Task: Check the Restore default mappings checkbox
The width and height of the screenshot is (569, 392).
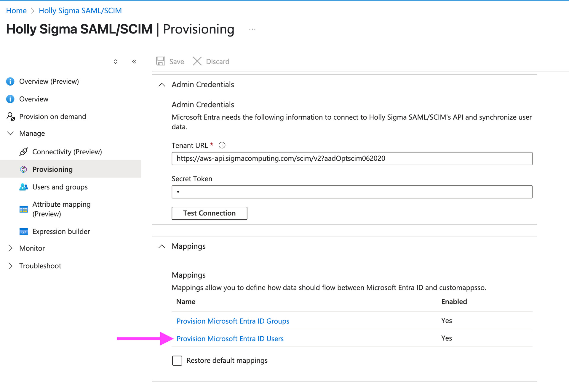Action: tap(177, 361)
